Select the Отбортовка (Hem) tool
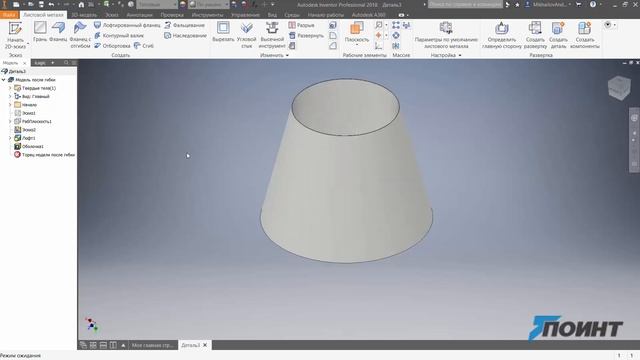Viewport: 640px width, 360px height. (x=112, y=46)
